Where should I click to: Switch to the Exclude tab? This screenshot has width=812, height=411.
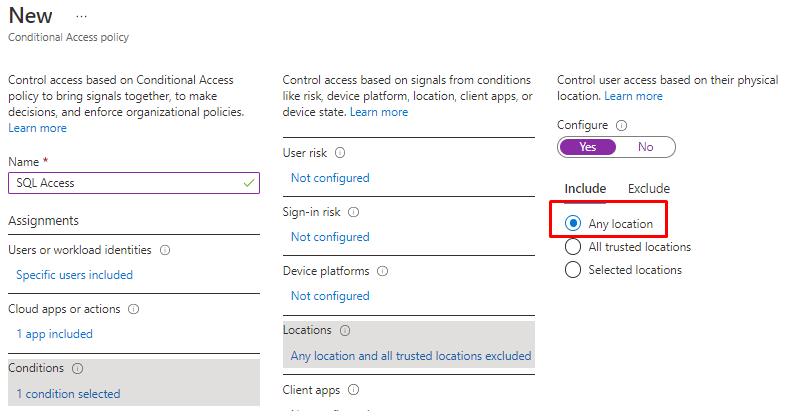(648, 189)
